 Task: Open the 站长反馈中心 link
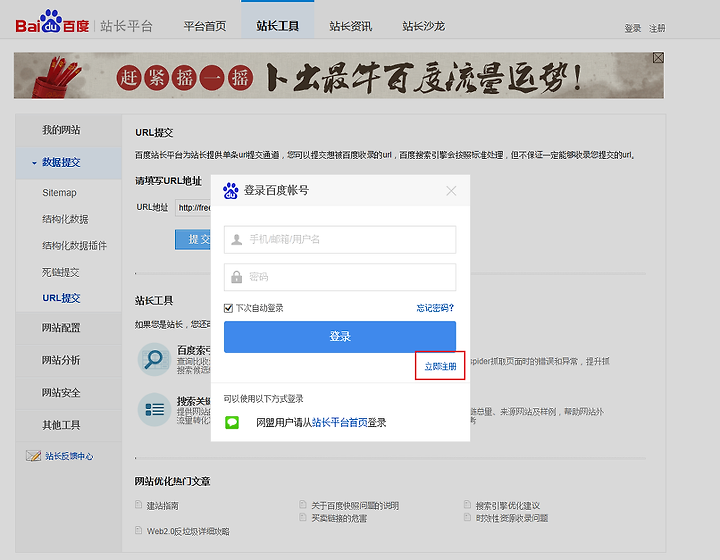pos(69,456)
